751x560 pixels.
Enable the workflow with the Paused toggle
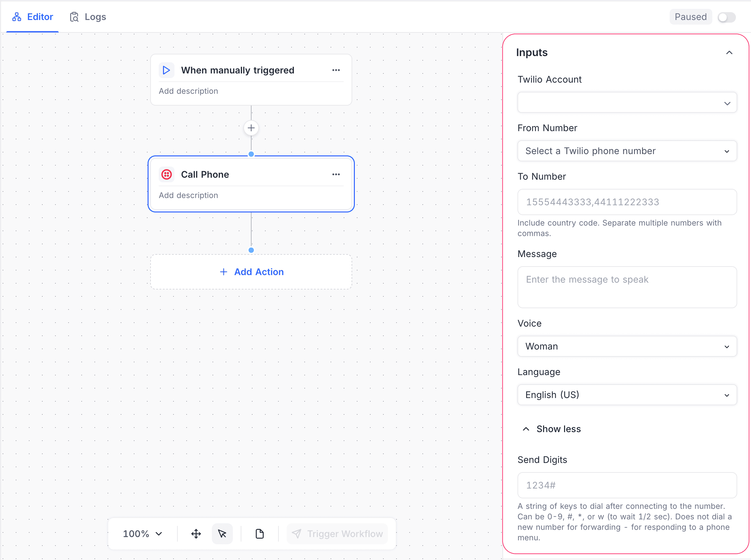click(x=726, y=17)
